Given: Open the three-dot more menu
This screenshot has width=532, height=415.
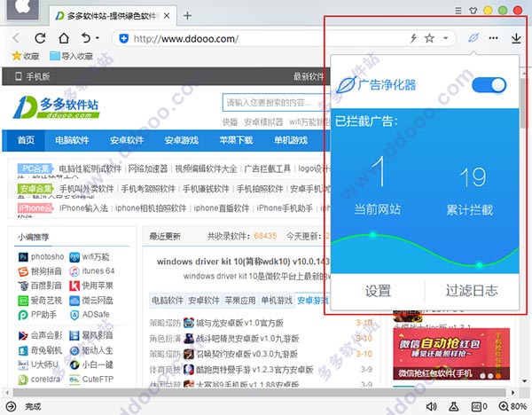Looking at the screenshot, I should click(493, 38).
